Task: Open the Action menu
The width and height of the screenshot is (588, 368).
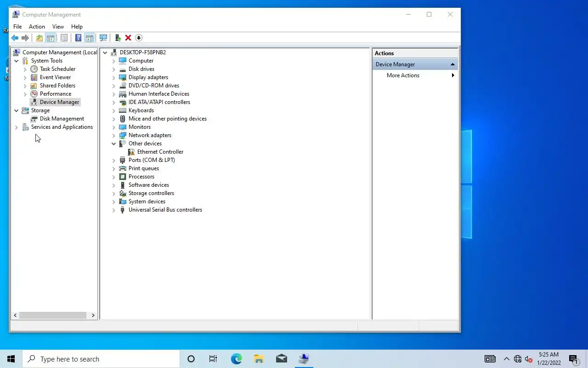Action: 37,27
